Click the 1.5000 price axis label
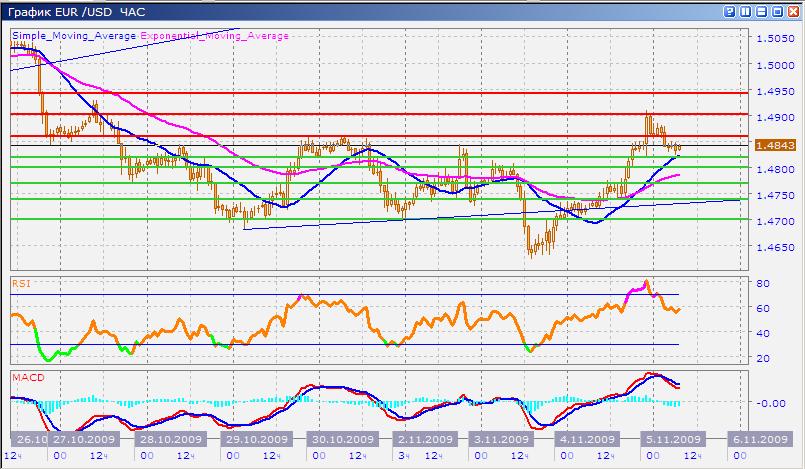 point(775,65)
